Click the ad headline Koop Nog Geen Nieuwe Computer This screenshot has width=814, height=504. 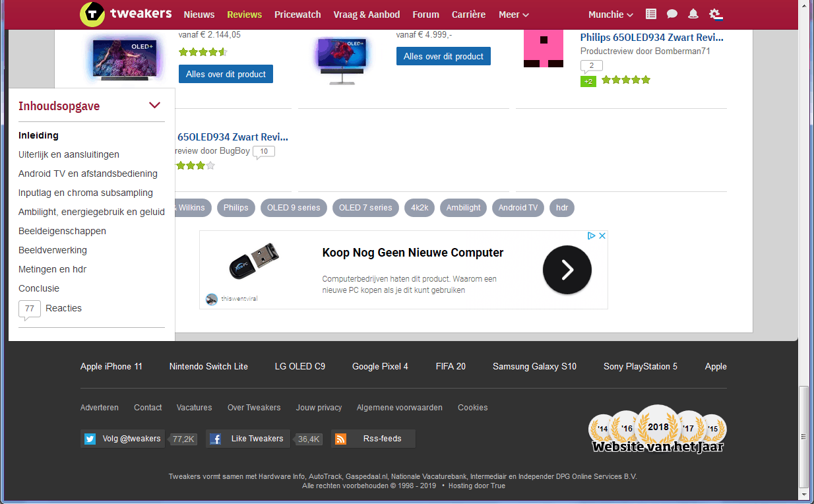tap(413, 253)
